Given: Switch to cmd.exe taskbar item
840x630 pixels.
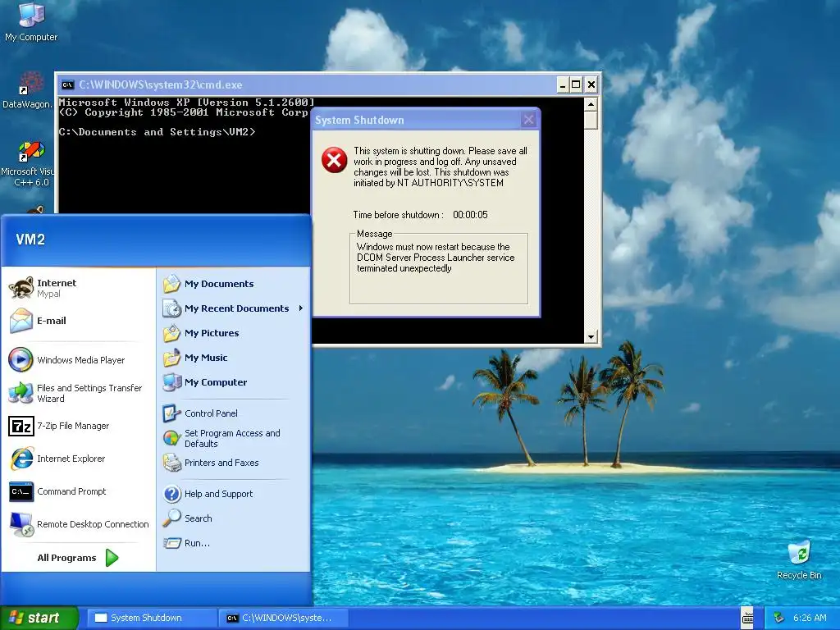Looking at the screenshot, I should (284, 618).
